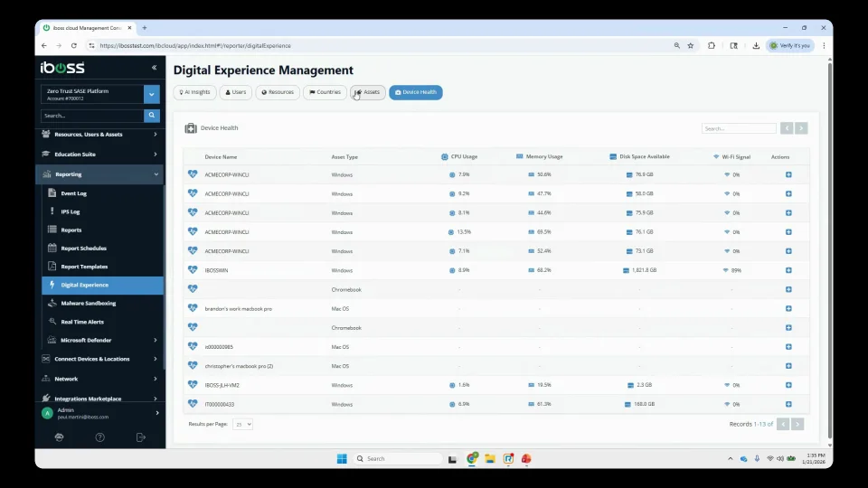The image size is (868, 488).
Task: Open the Windows Start menu
Action: [x=342, y=459]
